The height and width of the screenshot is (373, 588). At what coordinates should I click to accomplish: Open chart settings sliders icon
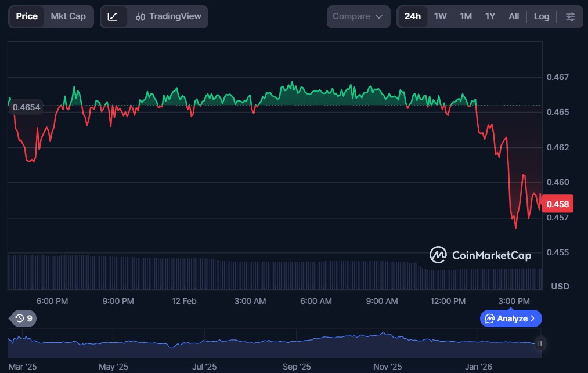(x=570, y=17)
